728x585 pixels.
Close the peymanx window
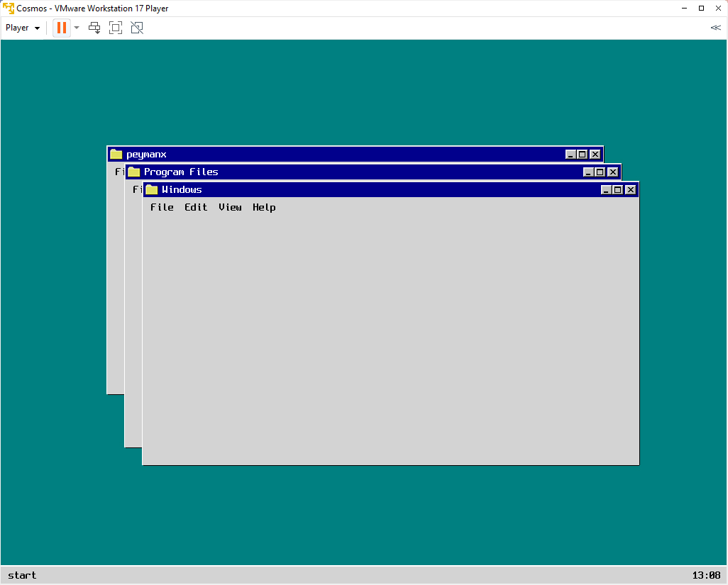(595, 155)
